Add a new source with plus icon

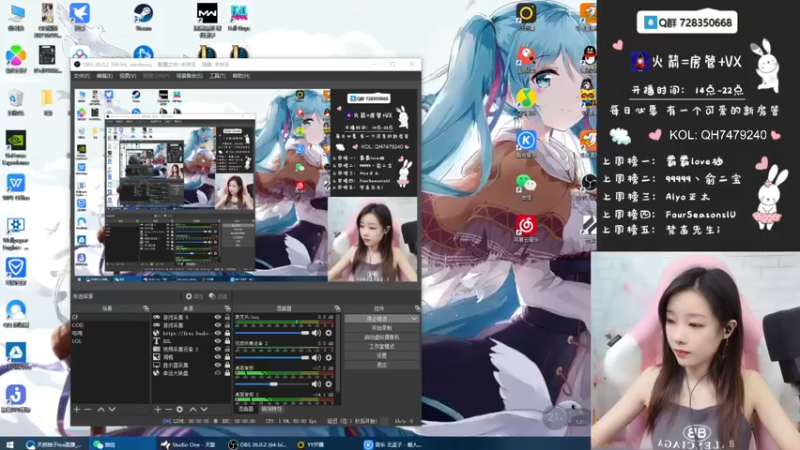pyautogui.click(x=158, y=409)
